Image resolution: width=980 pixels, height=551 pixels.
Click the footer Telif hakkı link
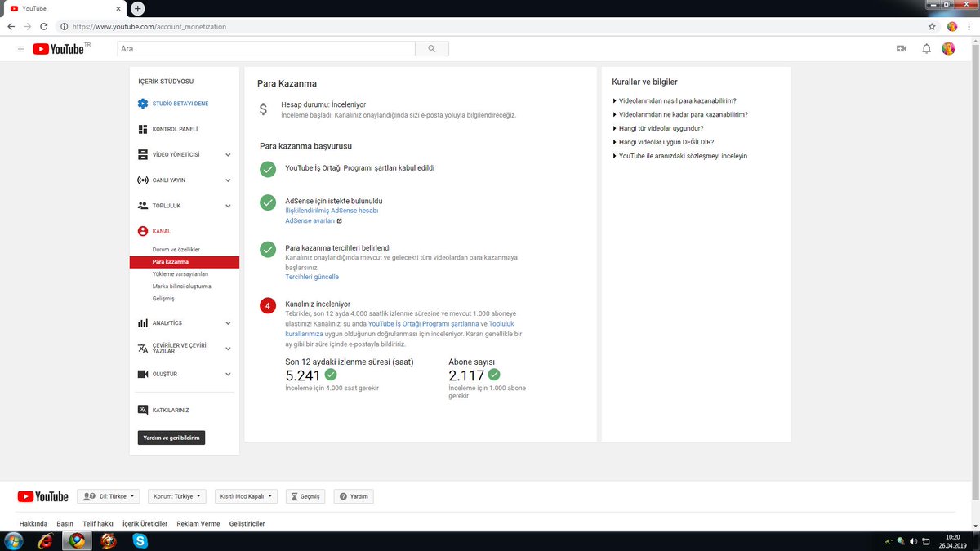(x=98, y=523)
